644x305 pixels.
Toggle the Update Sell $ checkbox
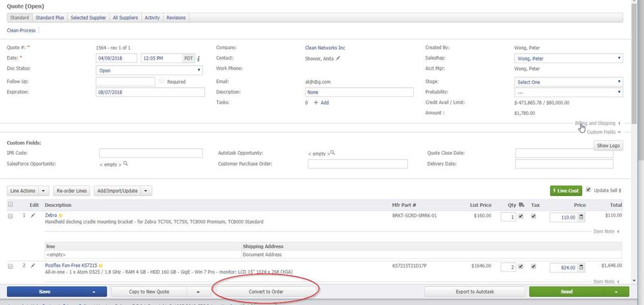pos(589,190)
